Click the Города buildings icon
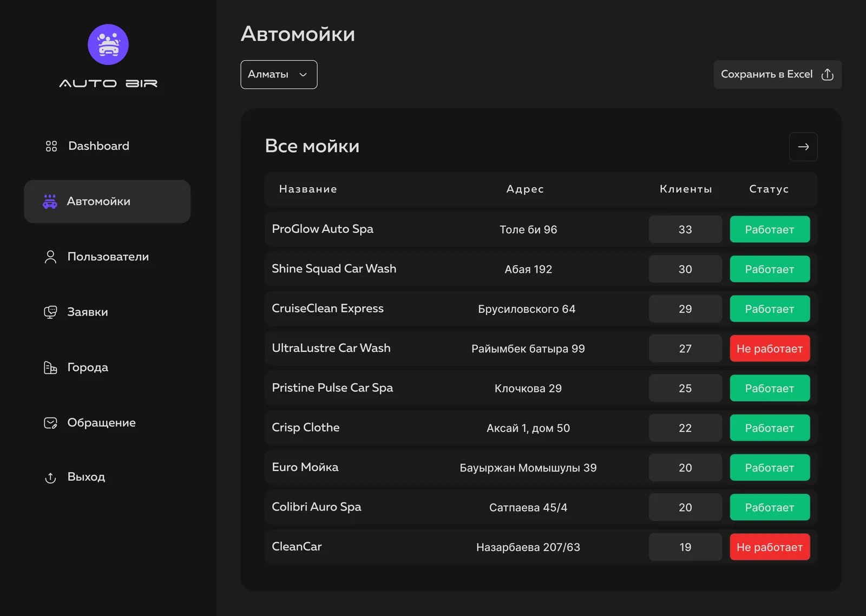This screenshot has width=866, height=616. click(x=50, y=368)
